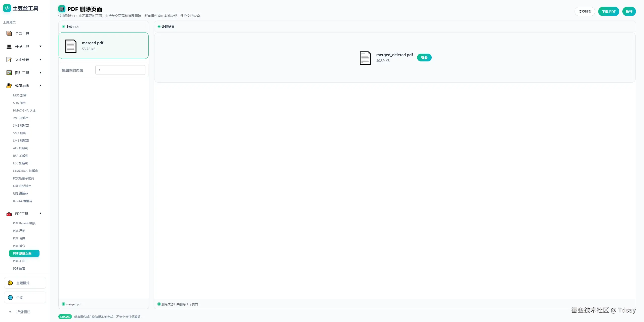Open the PDF 合并 menu item
The height and width of the screenshot is (322, 644).
coord(19,238)
